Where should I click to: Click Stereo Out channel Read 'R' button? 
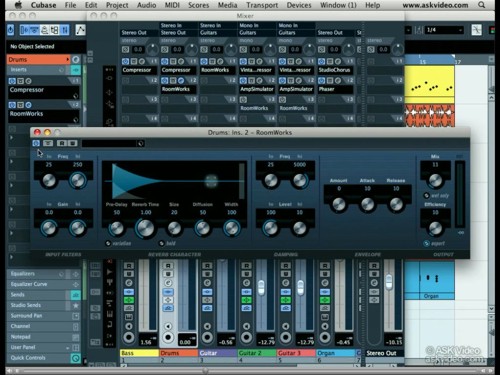point(374,266)
